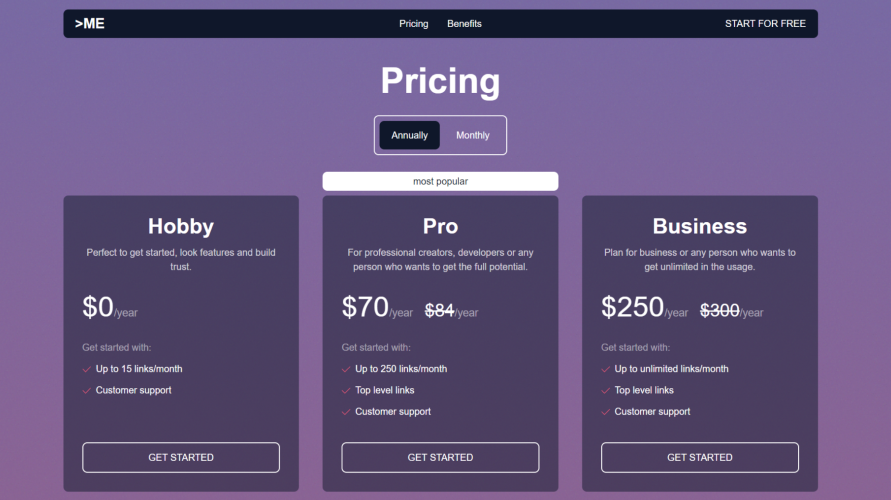Click checkmark beside Hobby 'Customer support'
Viewport: 891px width, 500px height.
point(87,390)
